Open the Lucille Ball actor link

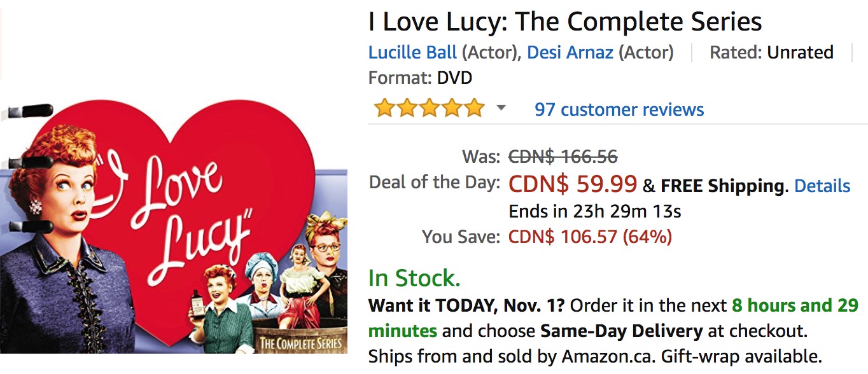412,52
